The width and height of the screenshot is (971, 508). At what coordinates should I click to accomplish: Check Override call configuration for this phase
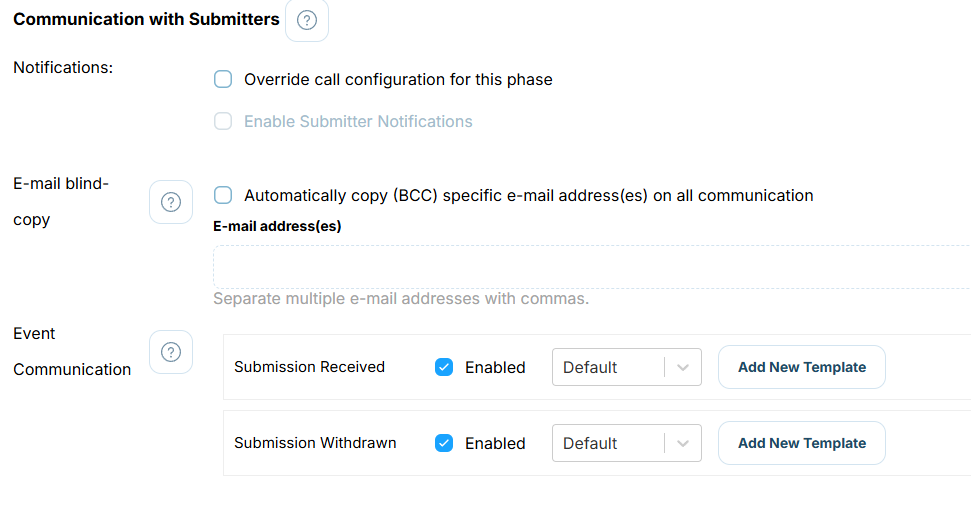[223, 79]
